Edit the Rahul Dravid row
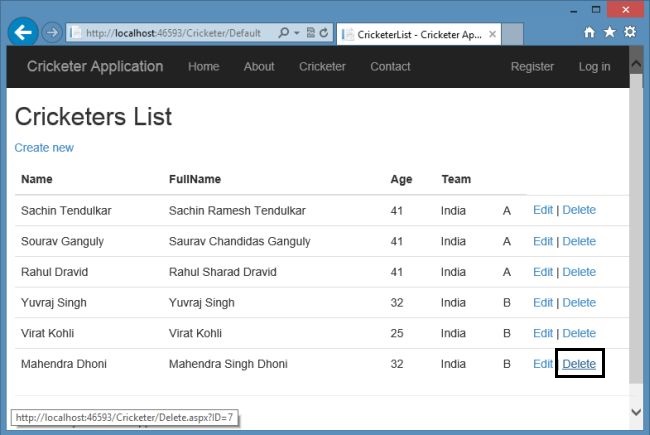Viewport: 650px width, 435px height. (543, 272)
